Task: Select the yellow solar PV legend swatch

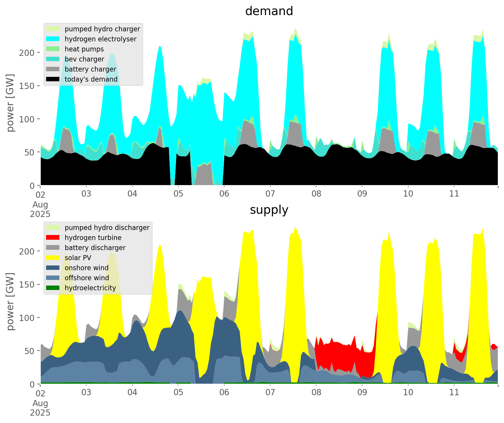Action: click(x=53, y=258)
